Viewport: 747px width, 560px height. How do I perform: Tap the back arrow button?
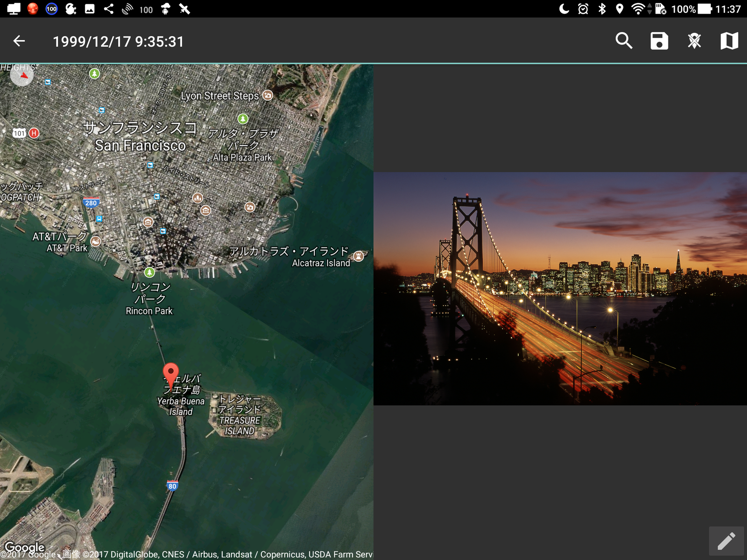coord(19,41)
